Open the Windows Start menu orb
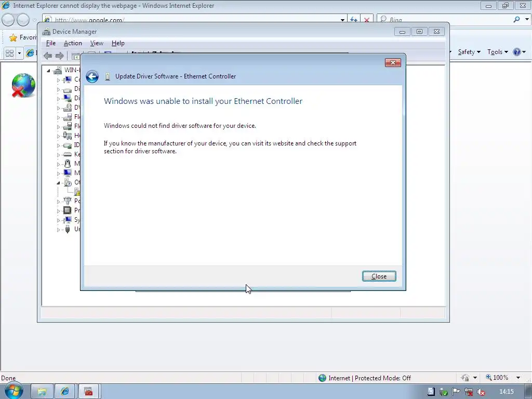Screen dimensions: 532x399 tap(14, 391)
